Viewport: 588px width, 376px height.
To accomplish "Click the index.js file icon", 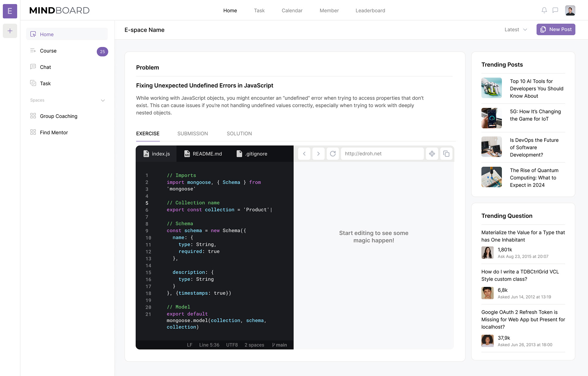I will click(146, 154).
